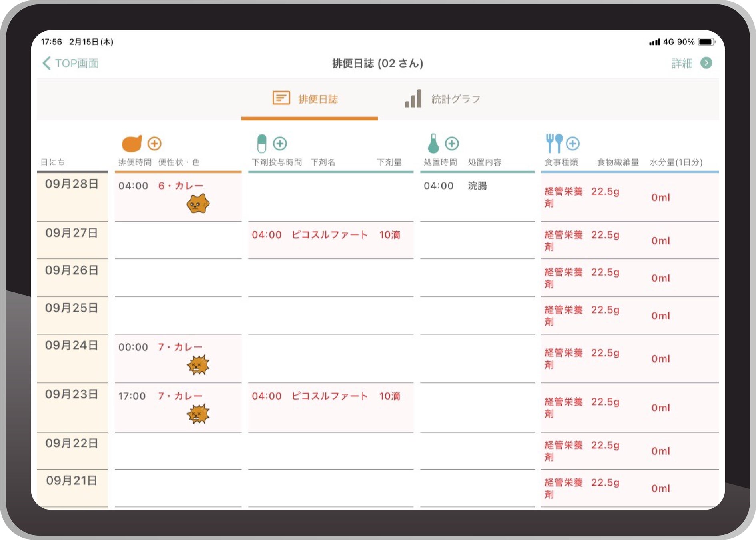Open the 04:00 浣腸 treatment entry
Viewport: 756px width, 540px height.
[x=477, y=197]
